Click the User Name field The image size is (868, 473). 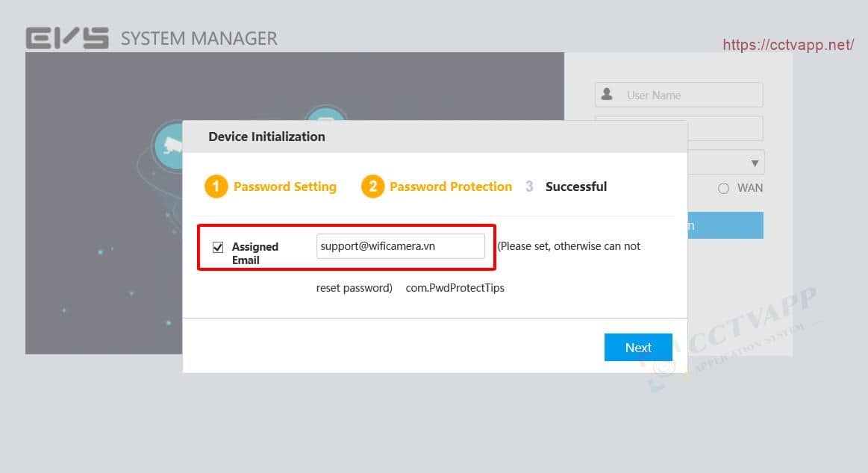click(x=690, y=95)
